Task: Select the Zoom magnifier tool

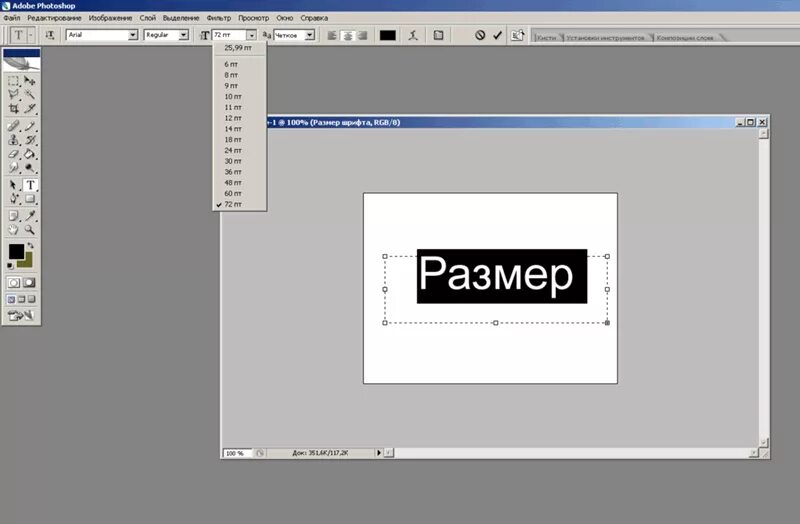Action: (30, 230)
